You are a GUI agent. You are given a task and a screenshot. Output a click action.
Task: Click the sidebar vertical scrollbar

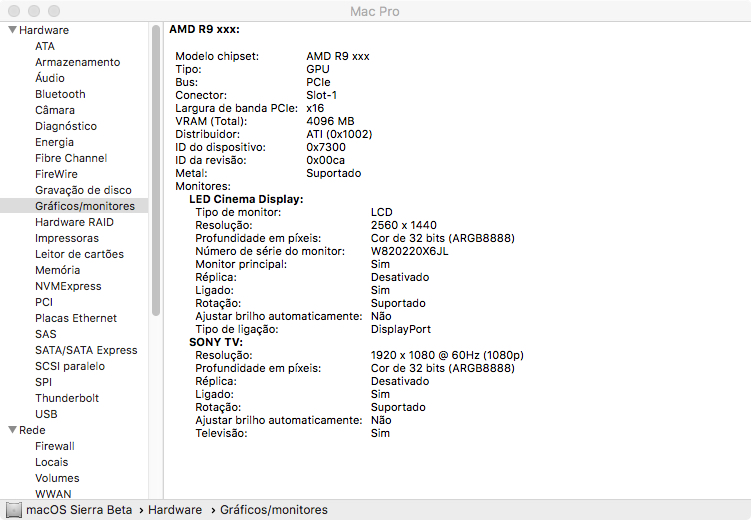tap(156, 170)
